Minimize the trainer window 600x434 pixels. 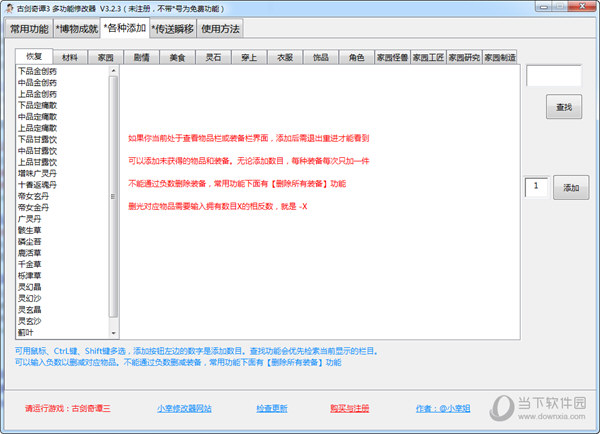pyautogui.click(x=543, y=6)
